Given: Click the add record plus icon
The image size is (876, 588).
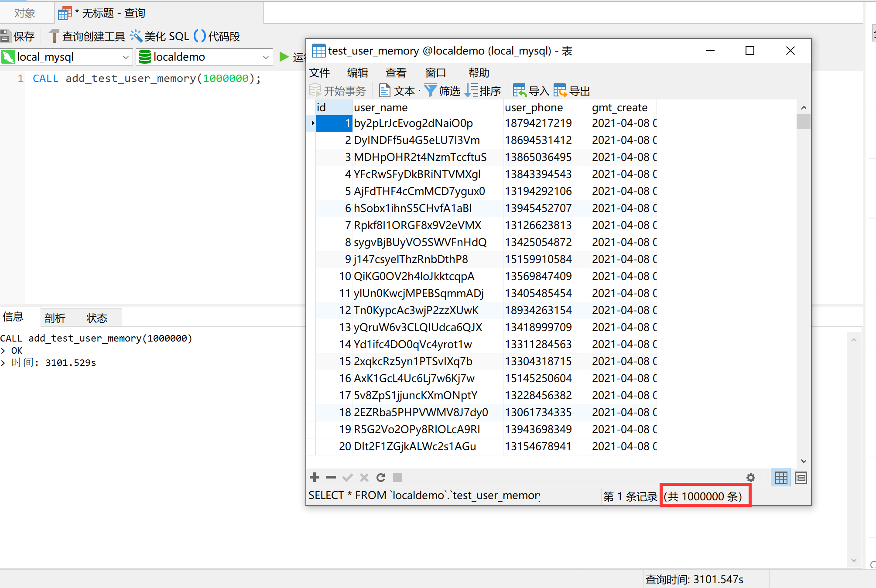Looking at the screenshot, I should [315, 478].
